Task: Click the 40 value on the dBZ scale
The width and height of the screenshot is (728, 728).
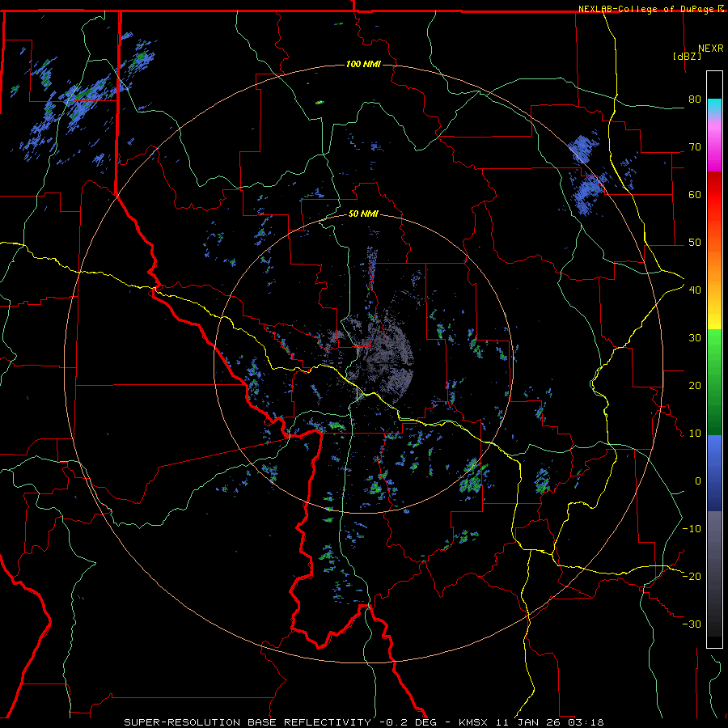Action: (x=695, y=290)
